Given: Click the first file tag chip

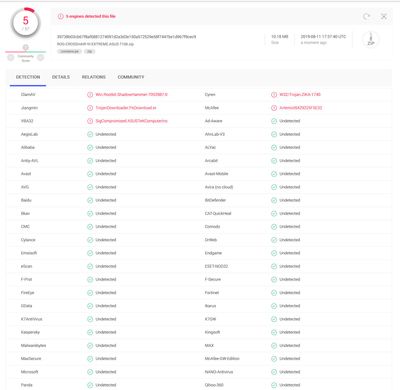Looking at the screenshot, I should [x=69, y=51].
